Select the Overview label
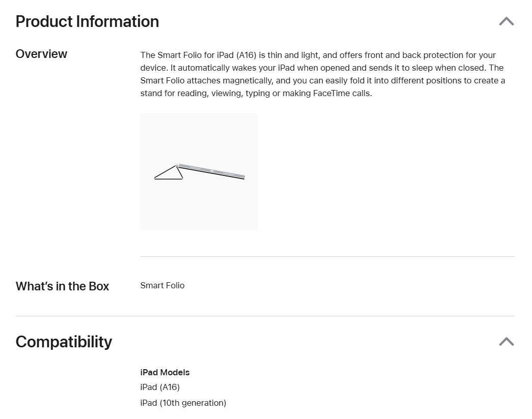Image resolution: width=532 pixels, height=419 pixels. coord(41,54)
